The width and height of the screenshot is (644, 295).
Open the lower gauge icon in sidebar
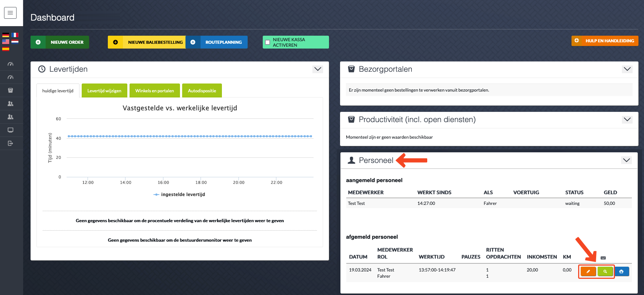pos(11,77)
